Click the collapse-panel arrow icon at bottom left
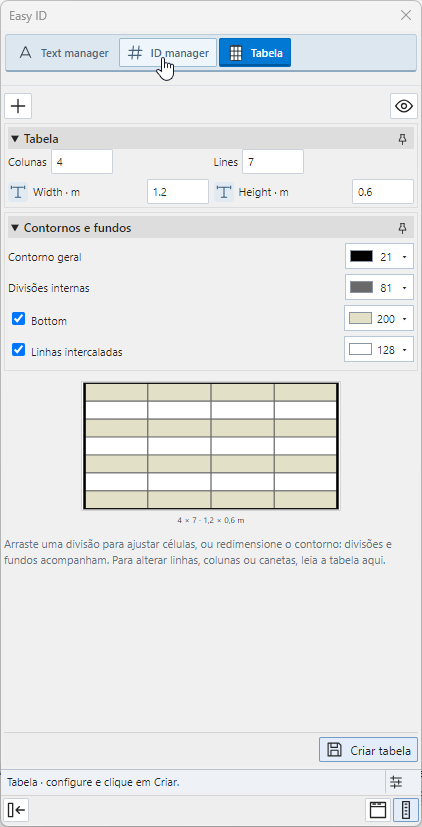Viewport: 422px width, 827px height. 16,809
